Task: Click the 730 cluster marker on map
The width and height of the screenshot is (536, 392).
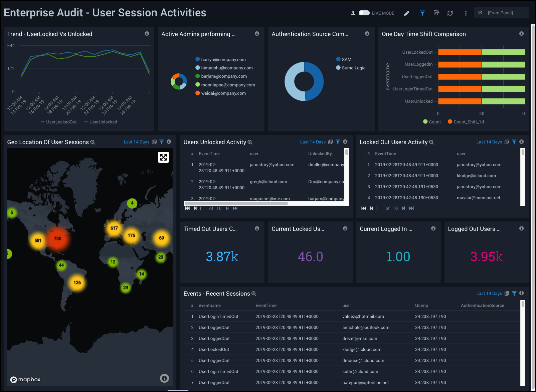Action: coord(57,239)
